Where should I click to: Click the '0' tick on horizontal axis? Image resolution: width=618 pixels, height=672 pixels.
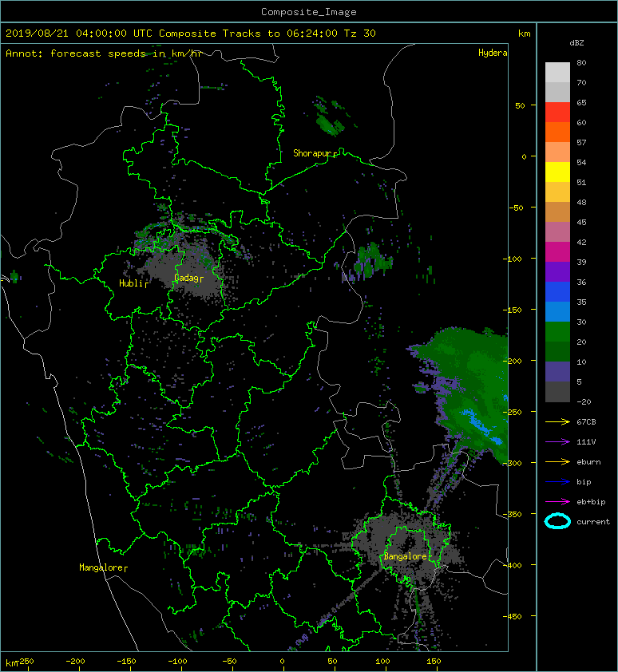282,662
